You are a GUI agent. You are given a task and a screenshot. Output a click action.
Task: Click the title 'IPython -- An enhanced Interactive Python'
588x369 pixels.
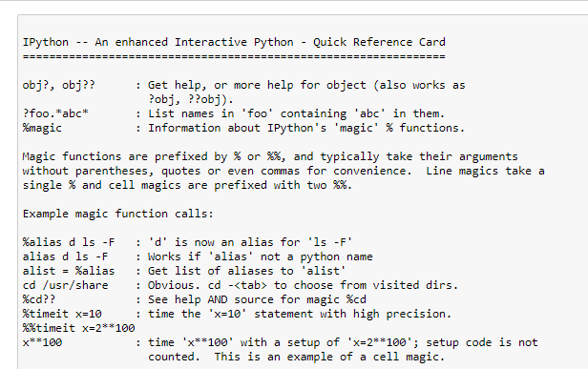(x=157, y=42)
